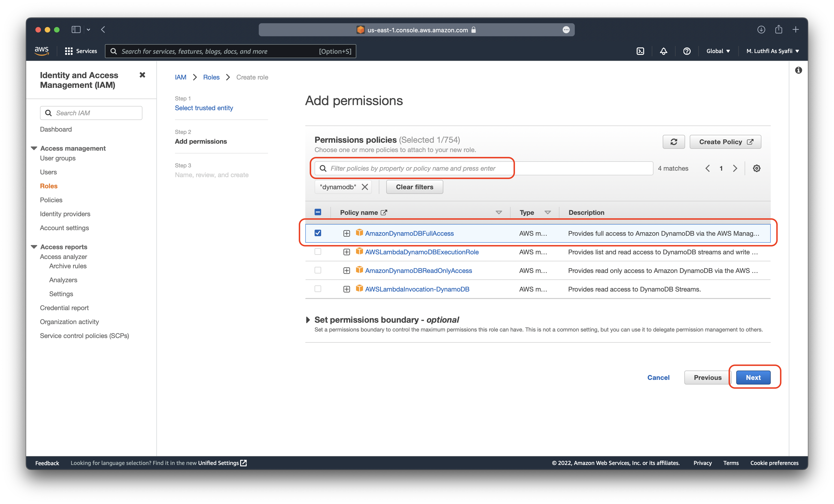Open the info panel icon
The height and width of the screenshot is (504, 834).
coord(798,70)
